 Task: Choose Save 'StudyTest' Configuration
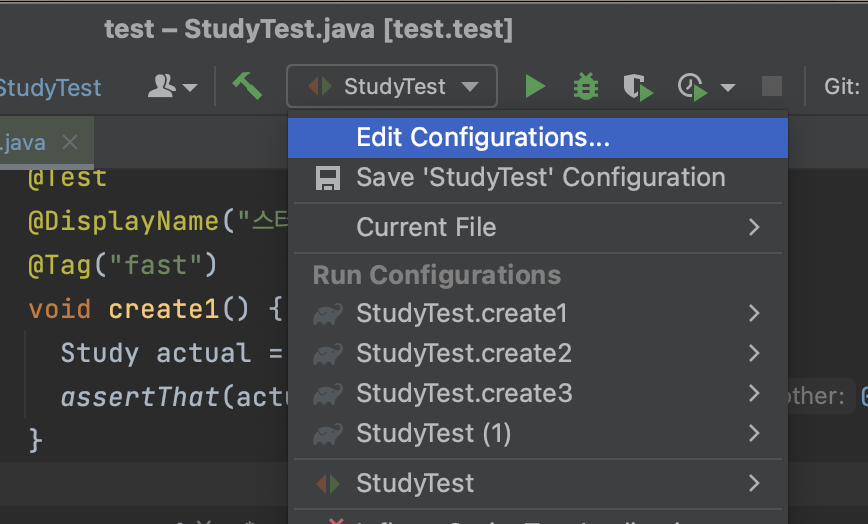pyautogui.click(x=540, y=178)
